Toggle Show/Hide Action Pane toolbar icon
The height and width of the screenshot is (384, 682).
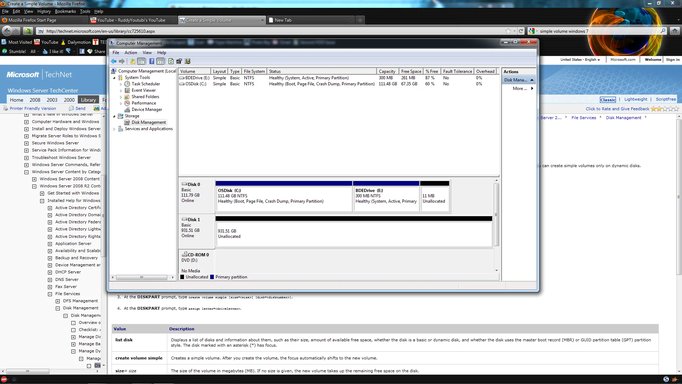tap(160, 61)
